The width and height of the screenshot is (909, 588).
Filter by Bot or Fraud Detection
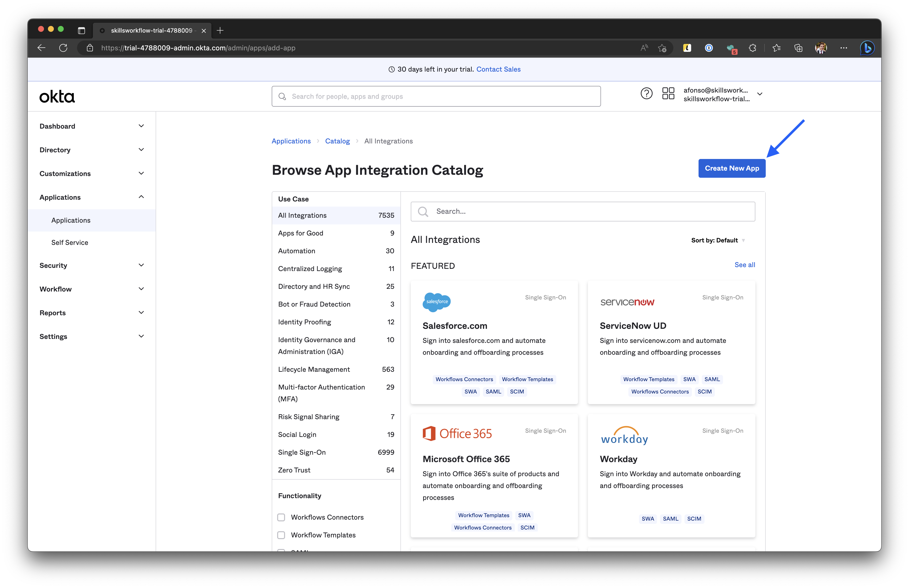pyautogui.click(x=336, y=304)
